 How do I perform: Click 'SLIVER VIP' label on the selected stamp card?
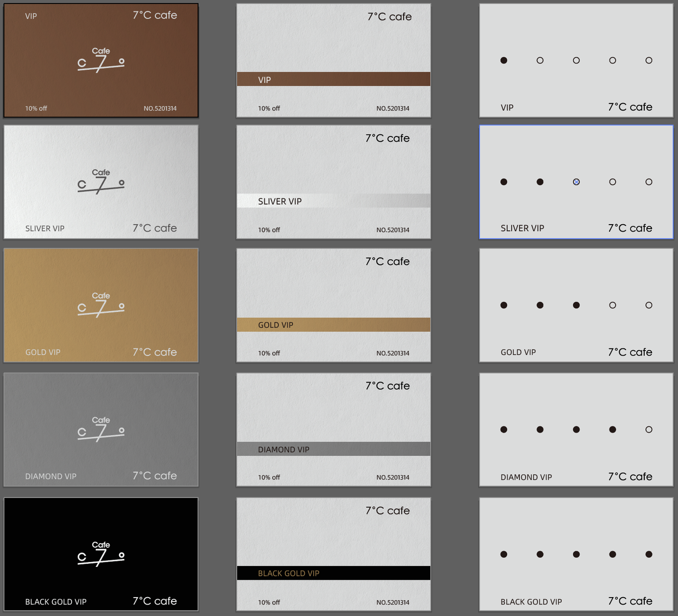tap(522, 228)
